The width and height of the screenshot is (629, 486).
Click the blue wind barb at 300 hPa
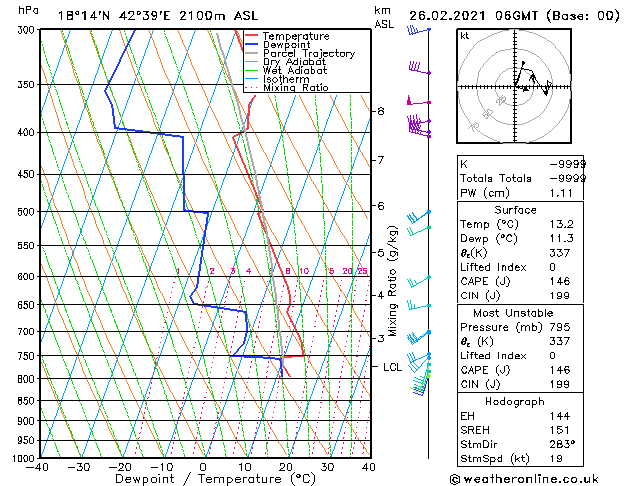point(418,30)
